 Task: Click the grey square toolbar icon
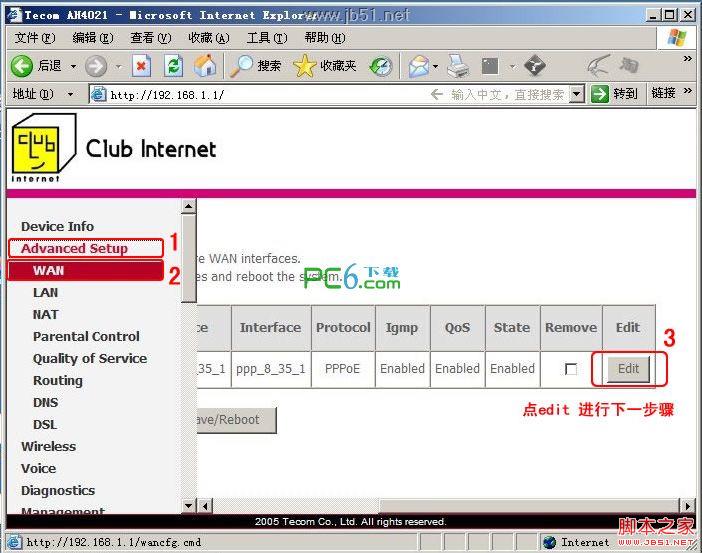490,66
